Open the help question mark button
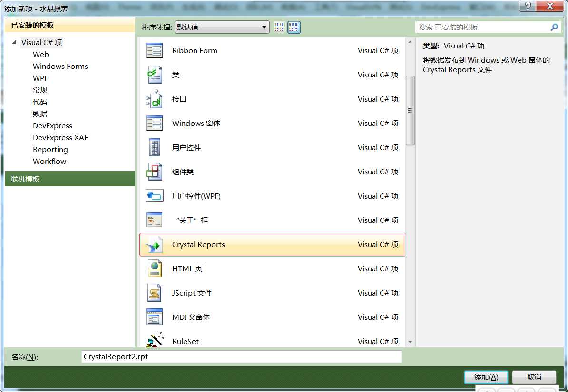This screenshot has height=392, width=568. tap(528, 6)
